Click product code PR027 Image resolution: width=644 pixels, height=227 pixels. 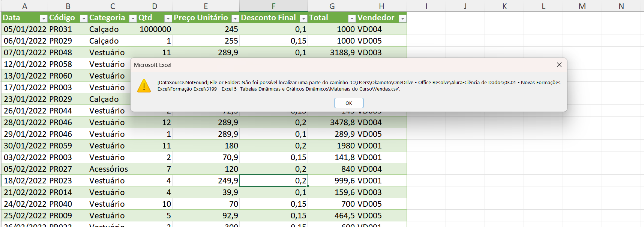[x=68, y=169]
